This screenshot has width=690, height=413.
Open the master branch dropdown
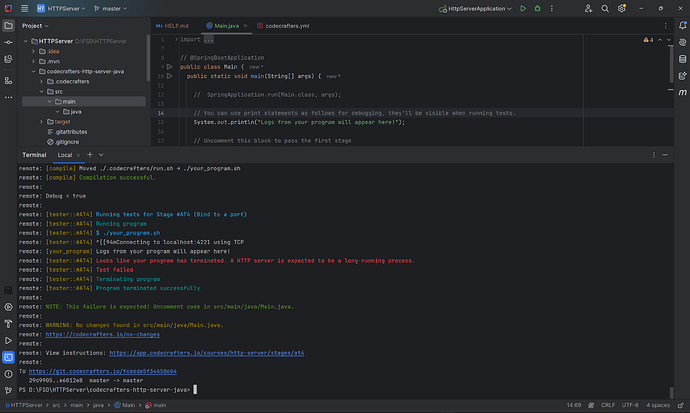coord(110,8)
